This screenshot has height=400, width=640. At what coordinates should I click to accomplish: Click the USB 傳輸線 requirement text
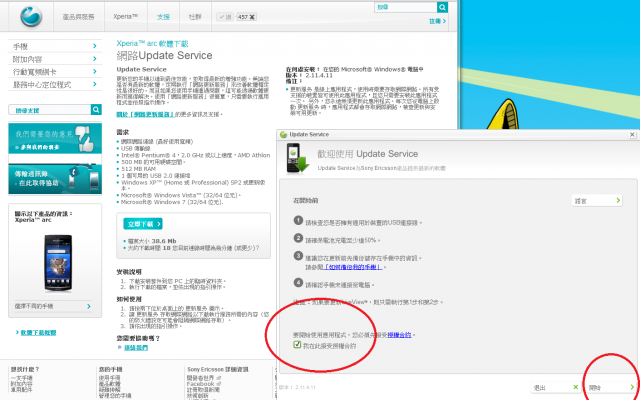click(x=137, y=149)
